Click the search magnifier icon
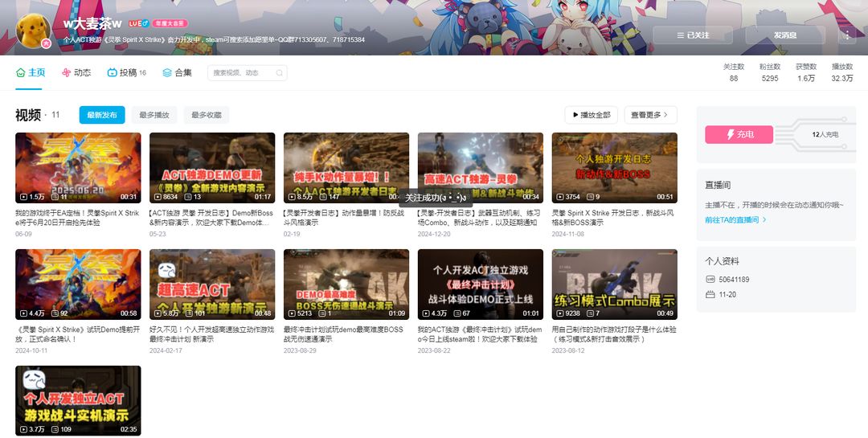868x438 pixels. coord(279,72)
